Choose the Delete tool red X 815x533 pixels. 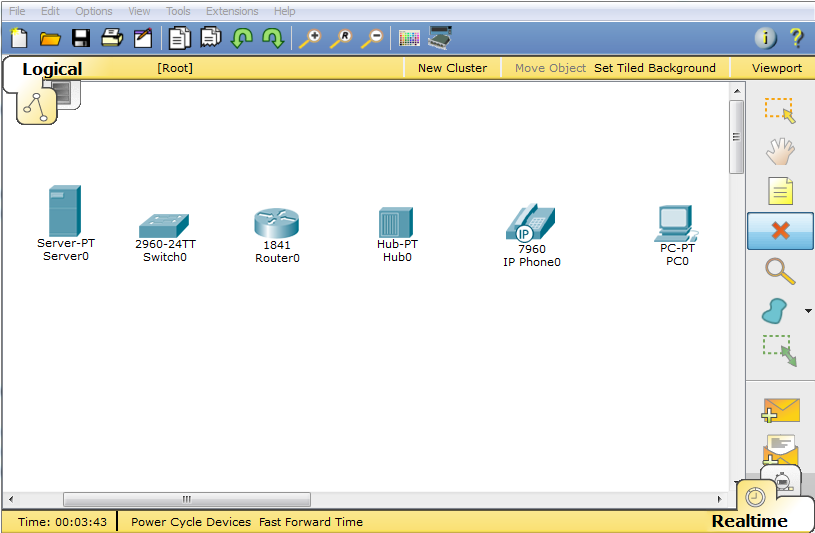780,231
